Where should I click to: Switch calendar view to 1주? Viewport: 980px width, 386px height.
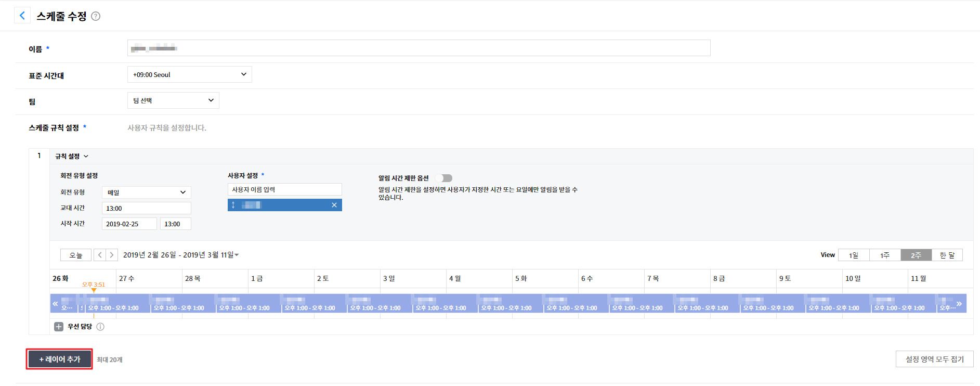coord(884,255)
